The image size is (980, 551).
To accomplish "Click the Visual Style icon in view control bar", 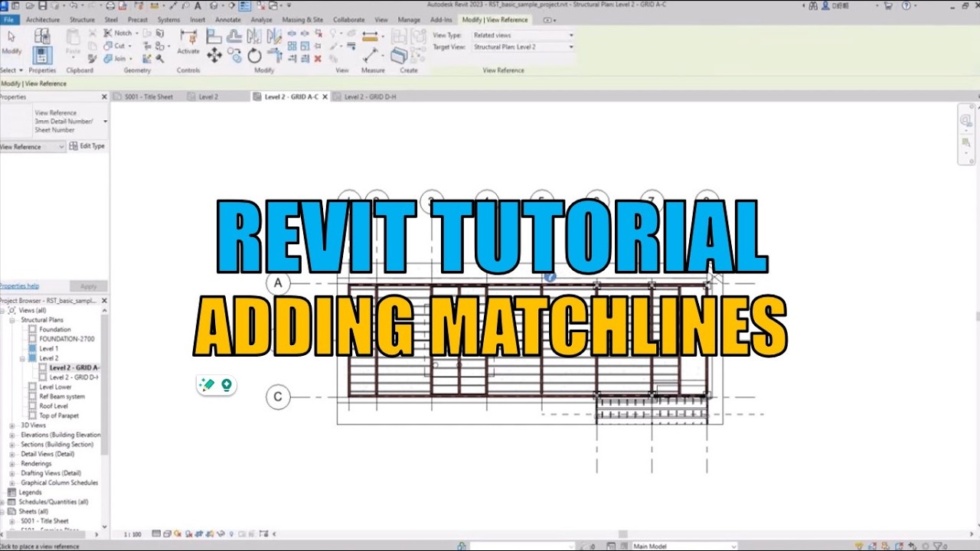I will tap(167, 533).
